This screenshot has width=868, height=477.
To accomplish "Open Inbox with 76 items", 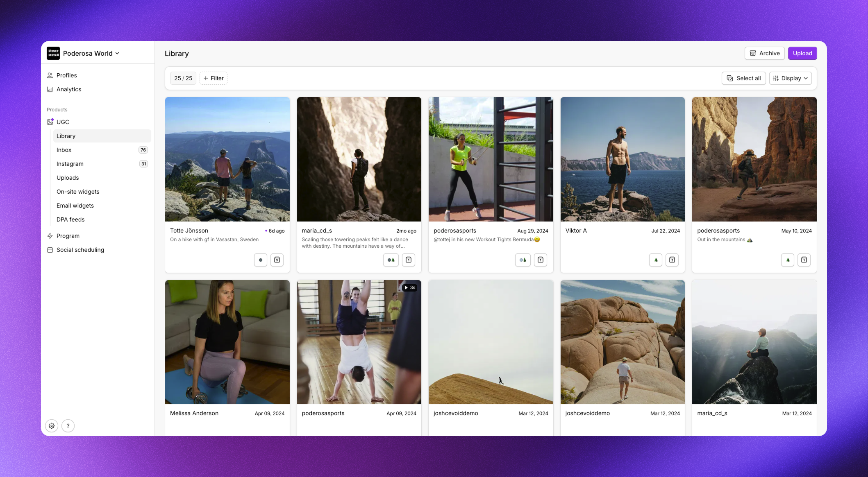I will point(102,150).
